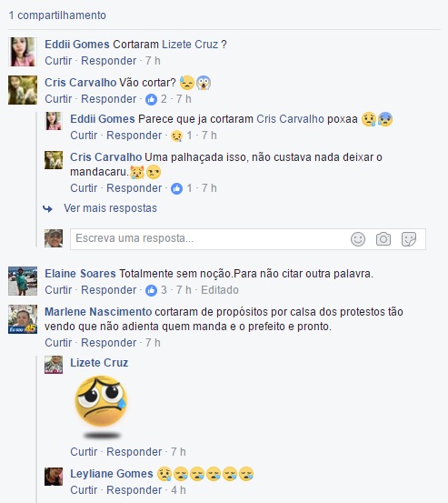View sad reaction on Eddii Gomes' reply
The width and height of the screenshot is (448, 503).
coord(182,136)
